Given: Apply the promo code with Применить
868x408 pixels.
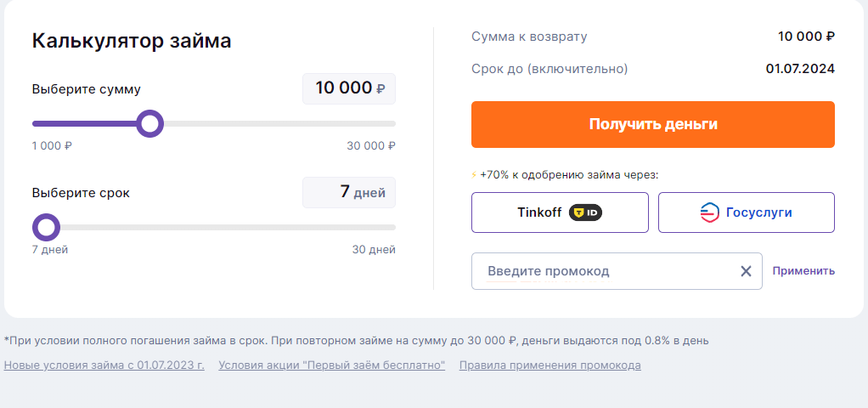Looking at the screenshot, I should tap(803, 271).
